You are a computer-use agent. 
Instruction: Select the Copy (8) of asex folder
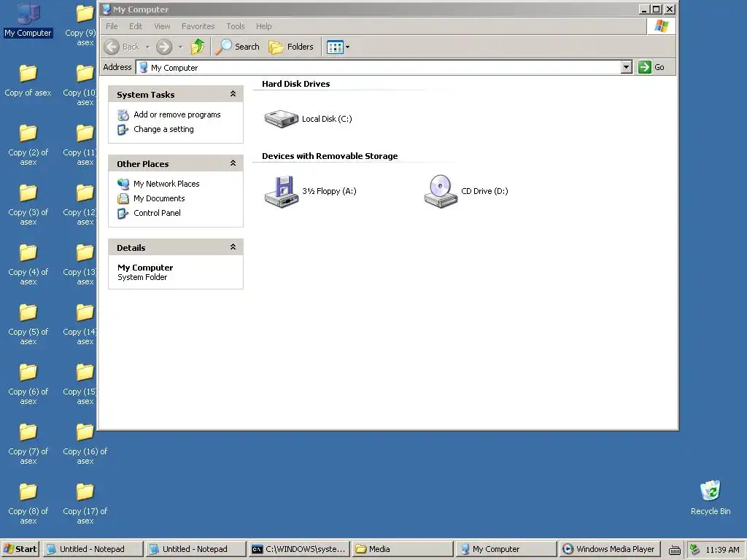28,503
